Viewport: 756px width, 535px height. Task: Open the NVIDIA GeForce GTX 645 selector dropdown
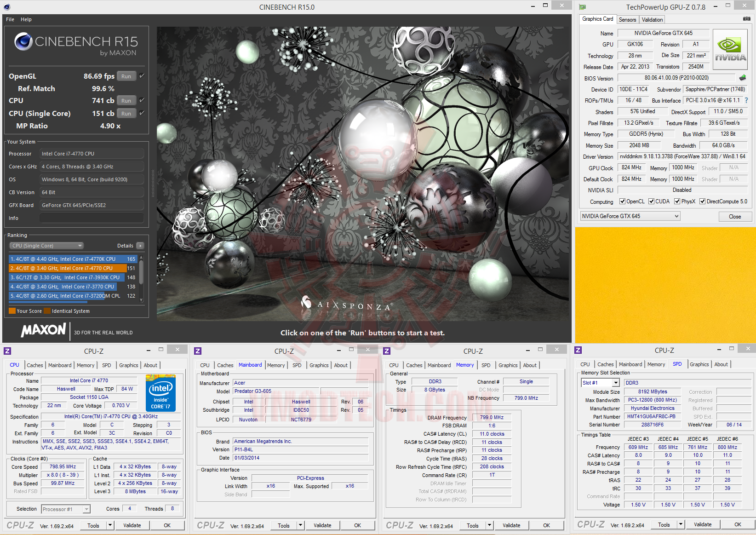click(630, 216)
